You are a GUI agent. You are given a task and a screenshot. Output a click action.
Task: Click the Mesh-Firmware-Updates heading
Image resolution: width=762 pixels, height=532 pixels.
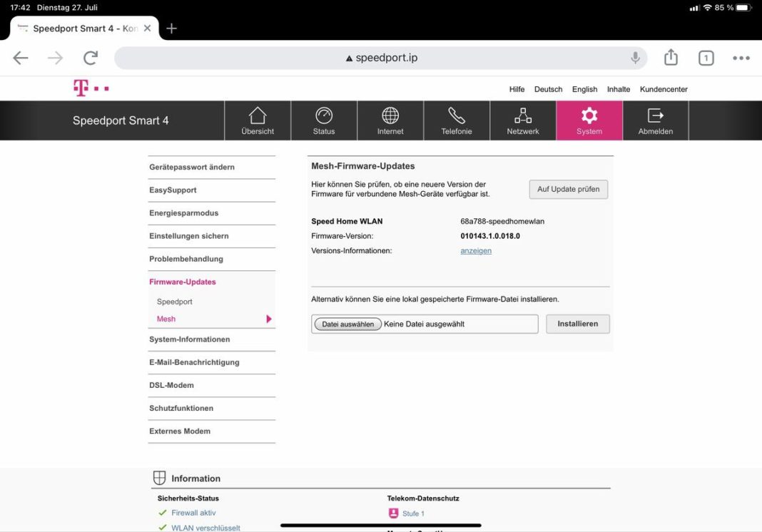[363, 166]
